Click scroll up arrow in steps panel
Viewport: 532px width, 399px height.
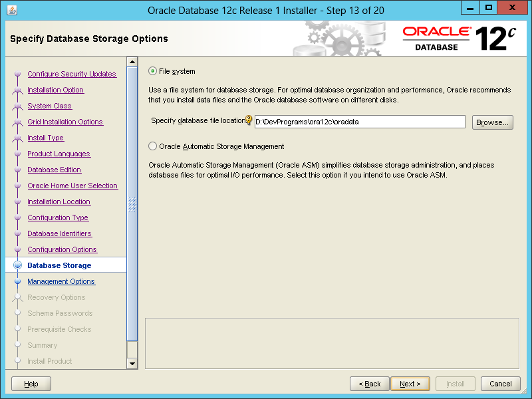click(x=132, y=62)
